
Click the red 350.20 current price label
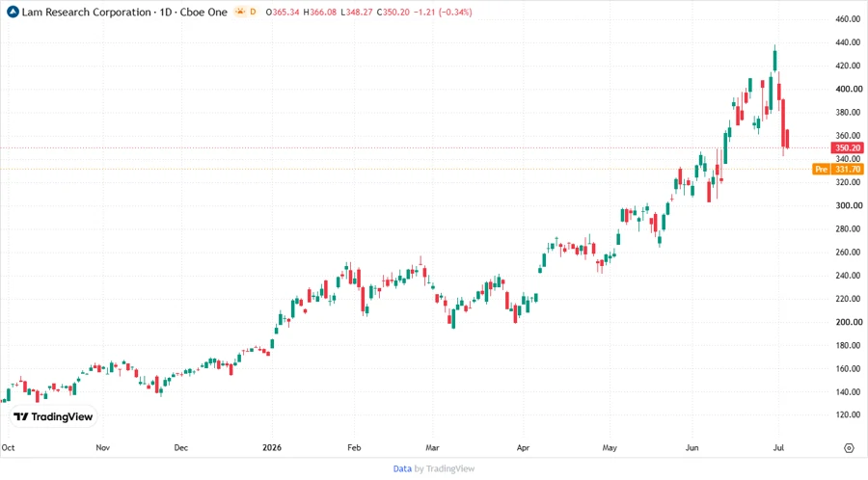pyautogui.click(x=847, y=147)
